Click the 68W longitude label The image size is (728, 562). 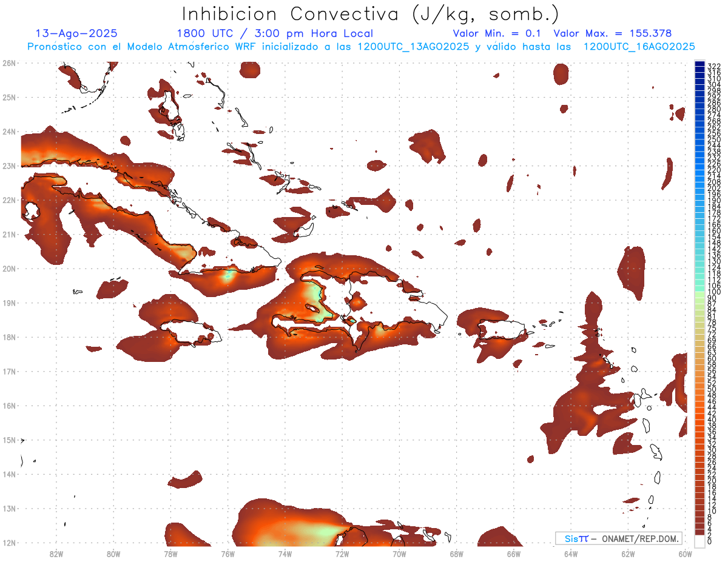(456, 554)
